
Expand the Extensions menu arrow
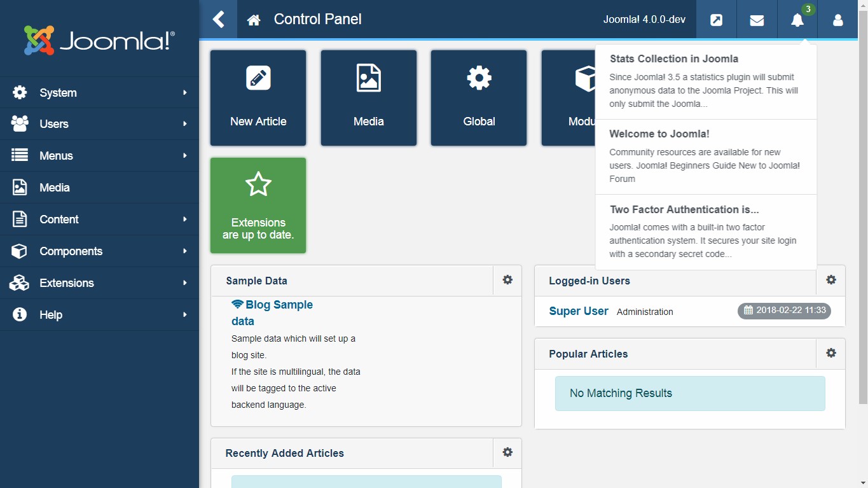tap(185, 282)
